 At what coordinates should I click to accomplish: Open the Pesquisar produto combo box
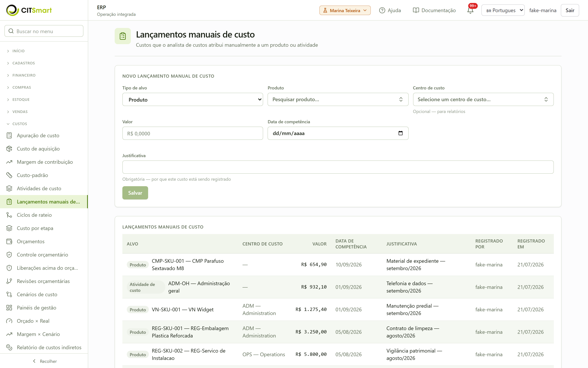click(338, 100)
